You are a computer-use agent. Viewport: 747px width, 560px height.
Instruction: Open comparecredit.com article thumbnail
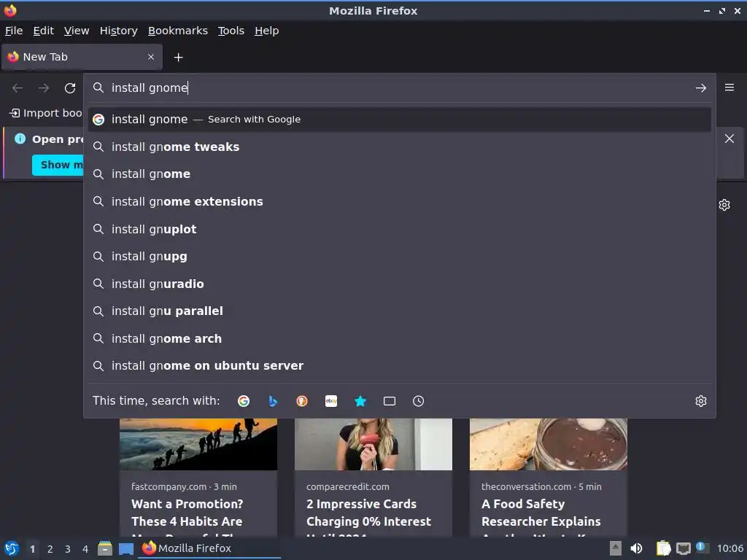[x=373, y=444]
